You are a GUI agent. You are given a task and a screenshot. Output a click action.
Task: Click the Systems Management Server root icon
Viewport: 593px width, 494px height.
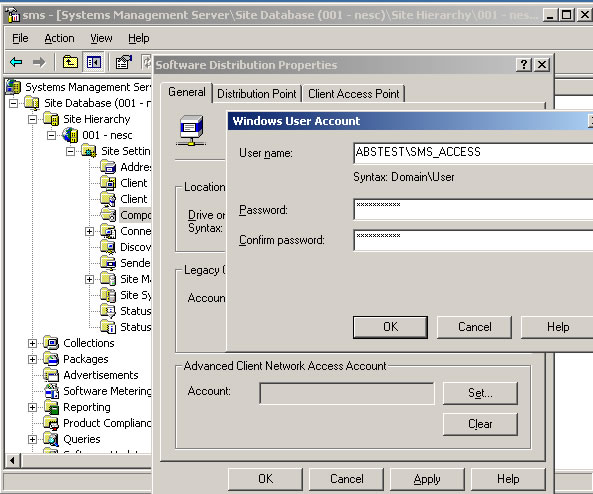pos(13,87)
